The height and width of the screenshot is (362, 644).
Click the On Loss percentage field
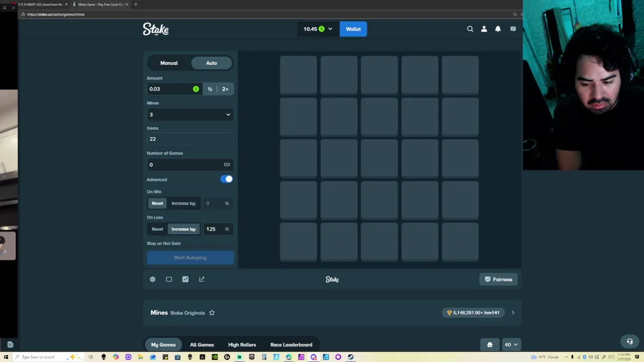tap(218, 229)
